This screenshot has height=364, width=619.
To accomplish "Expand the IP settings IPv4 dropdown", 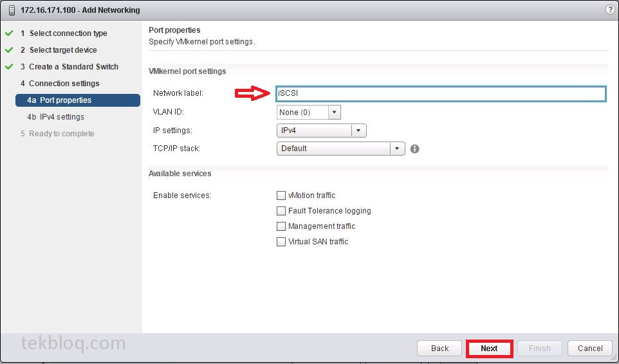I will 322,131.
